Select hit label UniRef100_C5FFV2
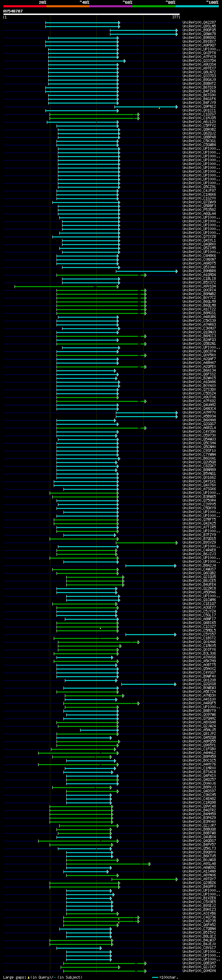 click(x=199, y=125)
